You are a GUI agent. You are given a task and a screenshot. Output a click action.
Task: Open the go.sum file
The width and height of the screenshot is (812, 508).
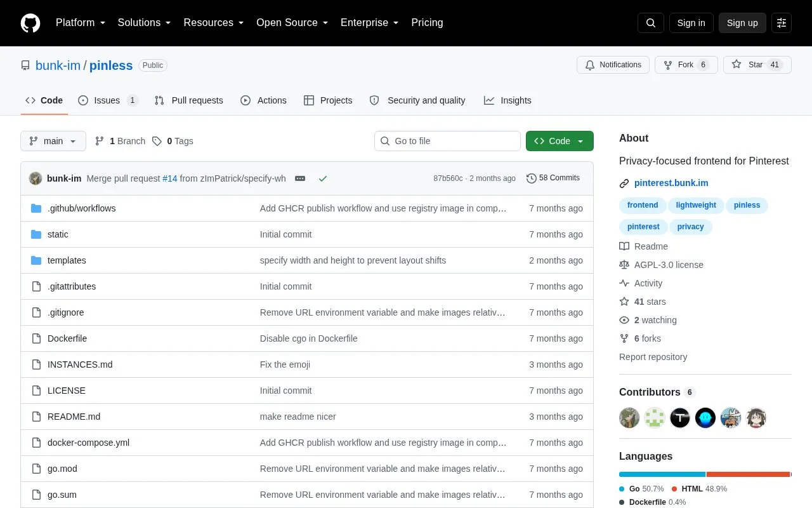pos(62,495)
